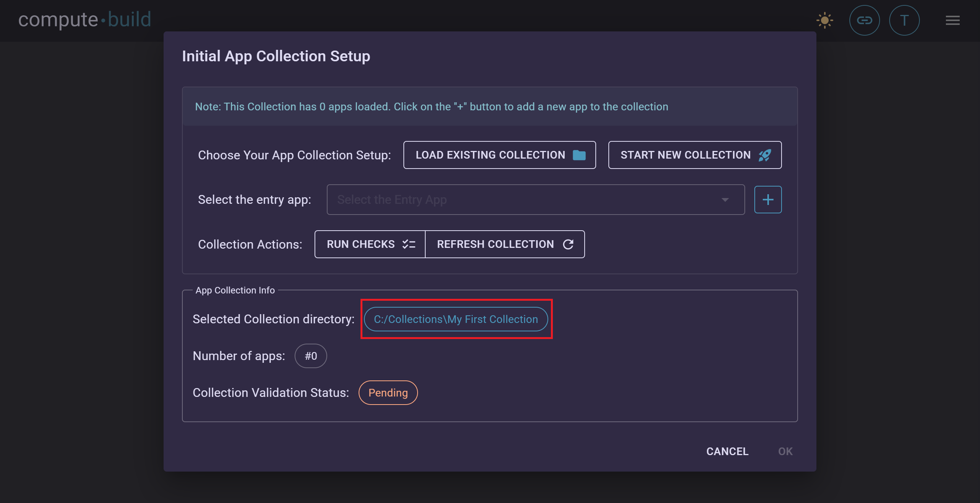Click the checklist icon on Run Checks

tap(408, 244)
